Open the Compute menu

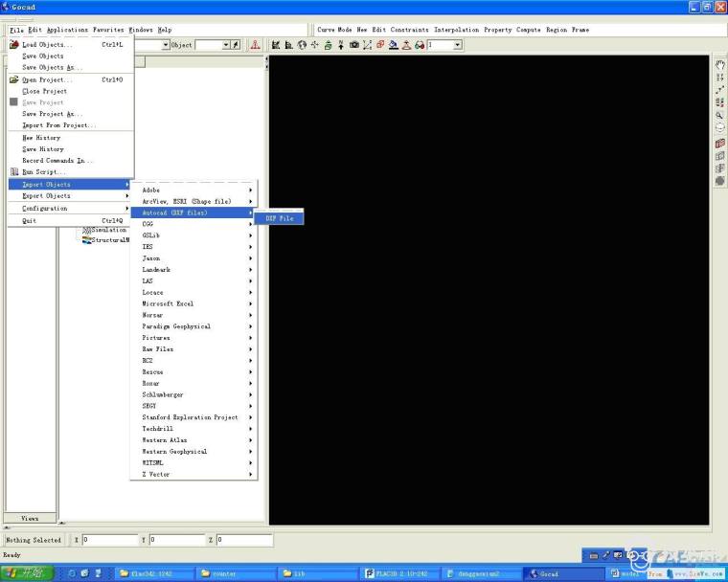528,30
